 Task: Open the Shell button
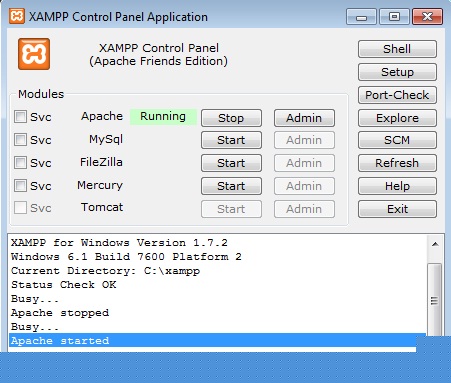coord(397,49)
